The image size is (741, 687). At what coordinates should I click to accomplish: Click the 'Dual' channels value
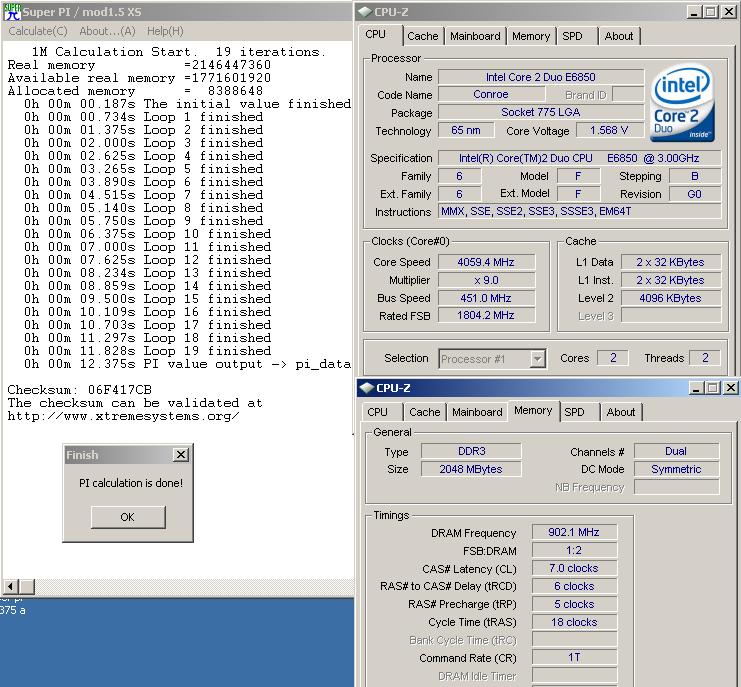pyautogui.click(x=676, y=451)
